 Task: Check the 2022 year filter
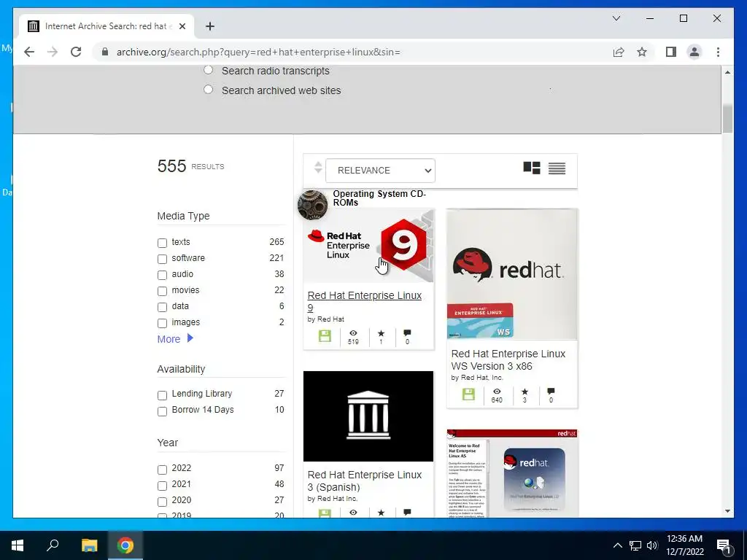(162, 470)
